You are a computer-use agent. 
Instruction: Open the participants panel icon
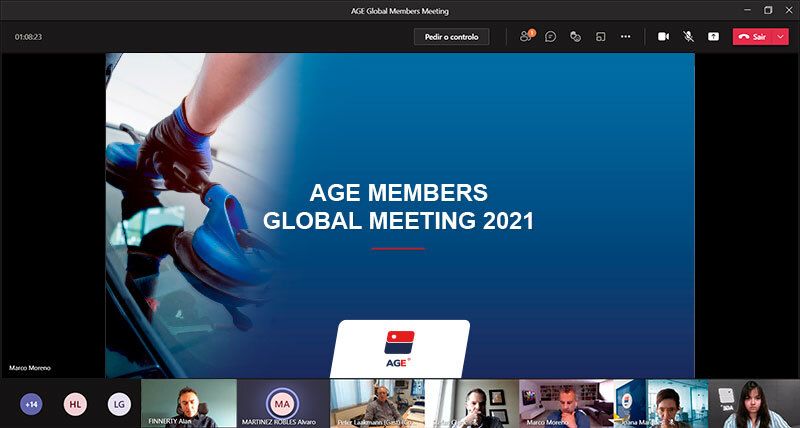526,36
